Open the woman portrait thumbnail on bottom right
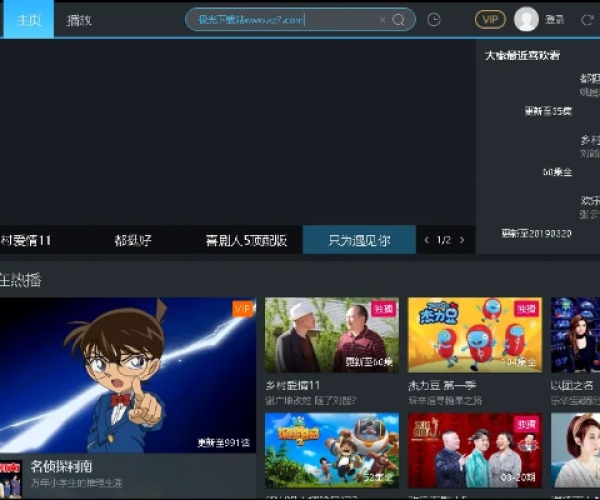Image resolution: width=600 pixels, height=500 pixels. point(576,450)
